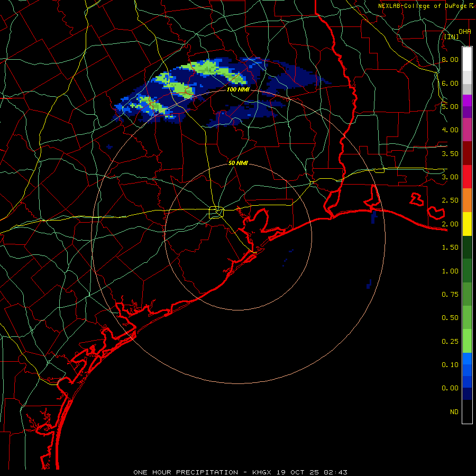Click the '0.00' legend value
476x476 pixels.
coord(450,388)
